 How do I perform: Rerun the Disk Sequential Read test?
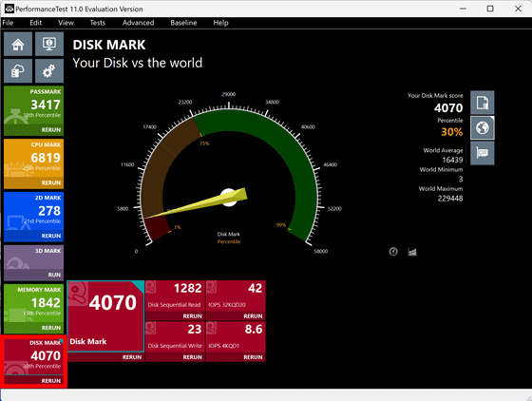(192, 316)
